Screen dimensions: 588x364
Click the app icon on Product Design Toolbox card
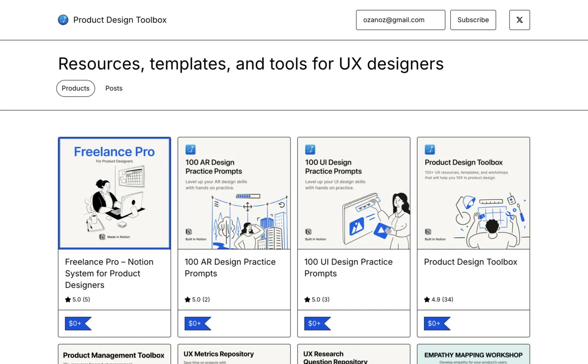[x=430, y=149]
